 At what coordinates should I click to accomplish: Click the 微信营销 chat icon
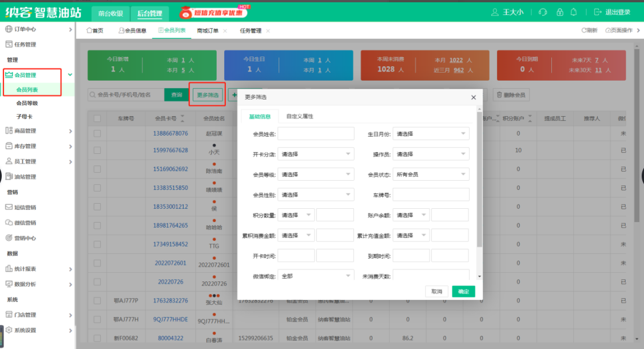9,223
